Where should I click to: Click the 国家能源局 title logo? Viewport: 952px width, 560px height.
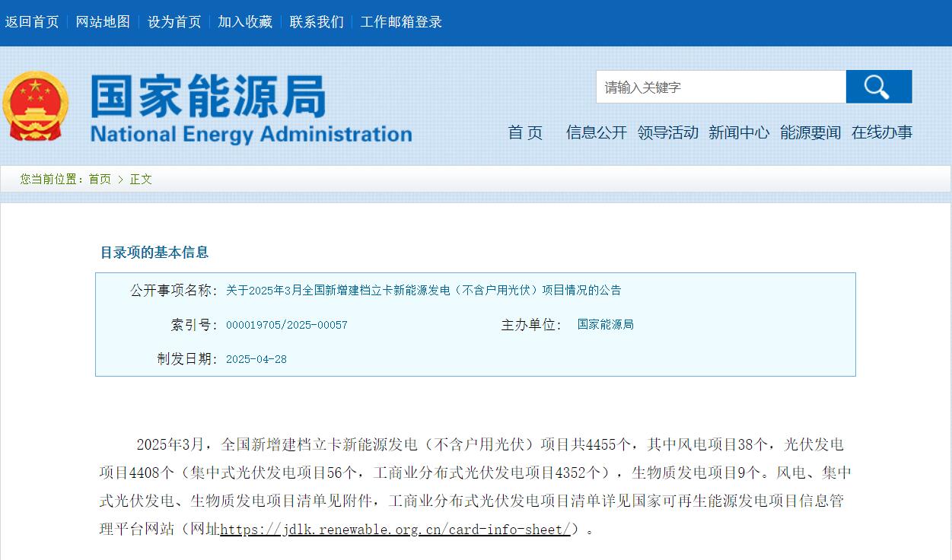(x=250, y=108)
